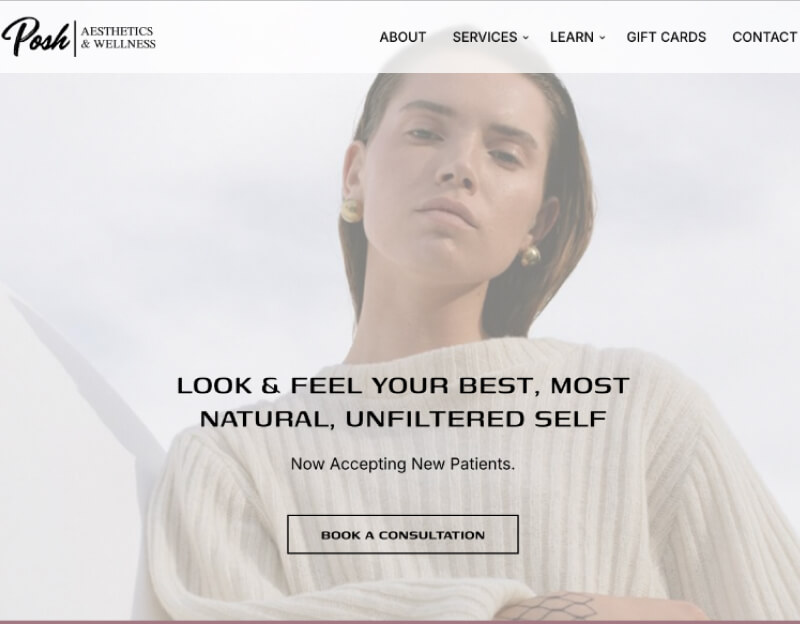Click the Aesthetics & Wellness logo text
The height and width of the screenshot is (624, 800).
[x=118, y=38]
